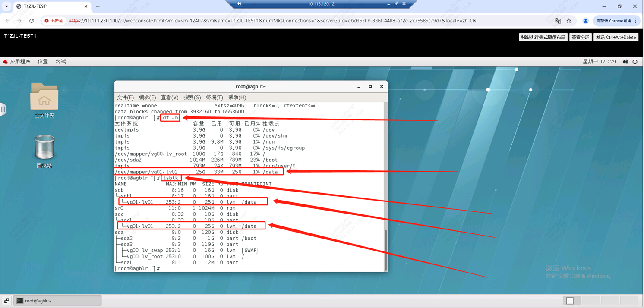Click the terminal vertical scrollbar thumb

pyautogui.click(x=385, y=249)
